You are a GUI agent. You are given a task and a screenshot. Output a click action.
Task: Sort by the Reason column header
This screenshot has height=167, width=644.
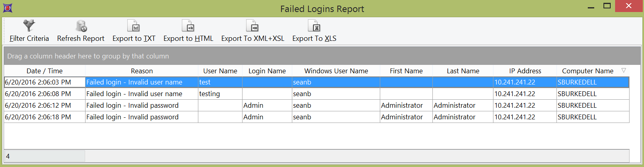coord(142,71)
